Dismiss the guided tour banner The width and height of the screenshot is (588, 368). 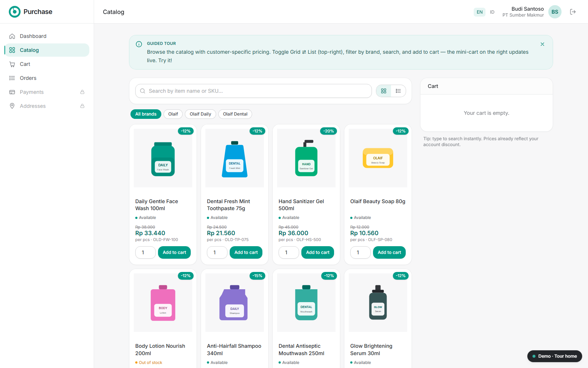[x=542, y=44]
